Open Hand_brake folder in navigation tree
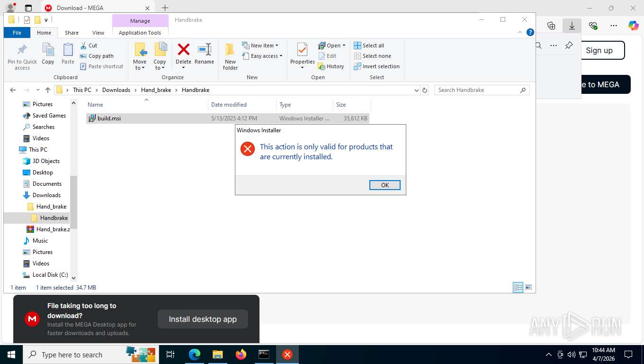Viewport: 644px width, 364px height. pos(51,207)
